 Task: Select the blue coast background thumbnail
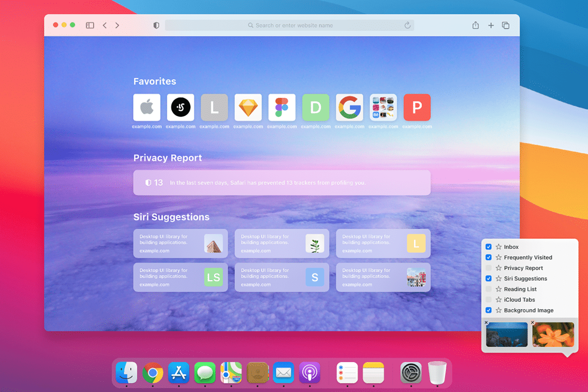[507, 335]
